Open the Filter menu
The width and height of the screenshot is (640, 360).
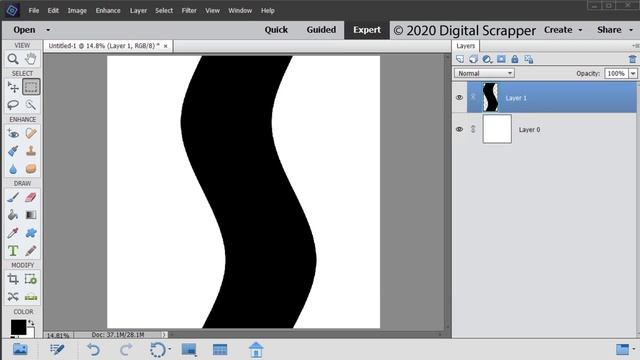(x=189, y=11)
